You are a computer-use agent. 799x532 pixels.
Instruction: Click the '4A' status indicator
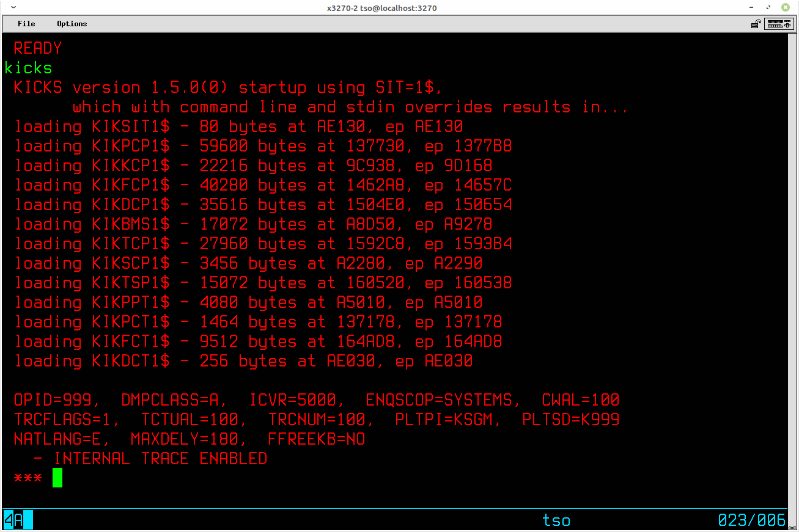coord(13,520)
